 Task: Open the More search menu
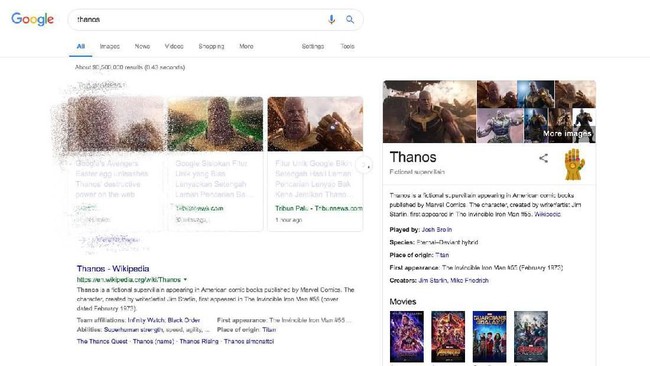[x=246, y=46]
